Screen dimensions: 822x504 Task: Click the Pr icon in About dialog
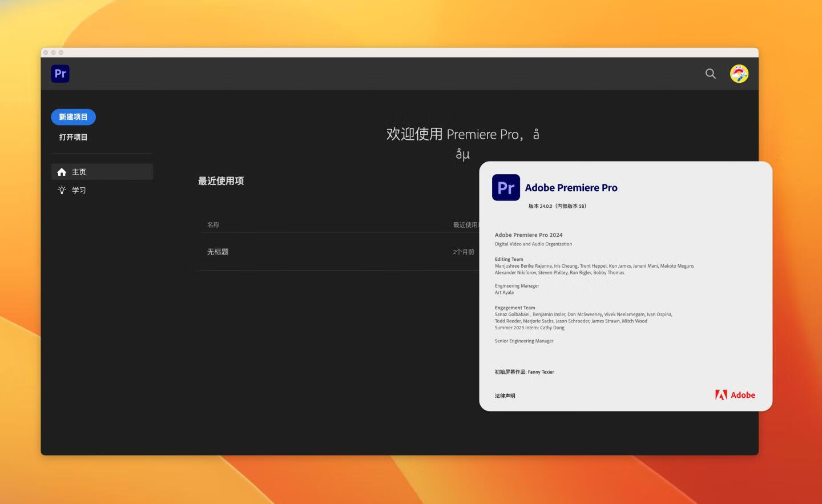tap(506, 187)
